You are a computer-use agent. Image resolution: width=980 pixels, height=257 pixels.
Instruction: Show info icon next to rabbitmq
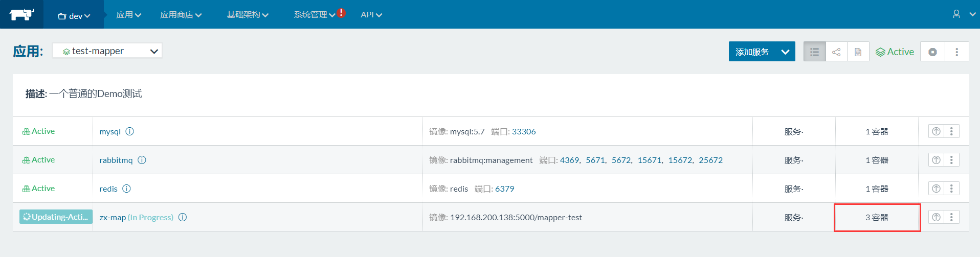tap(142, 160)
